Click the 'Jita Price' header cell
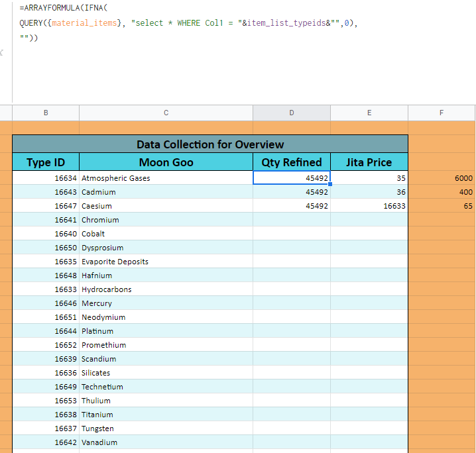 pos(369,162)
